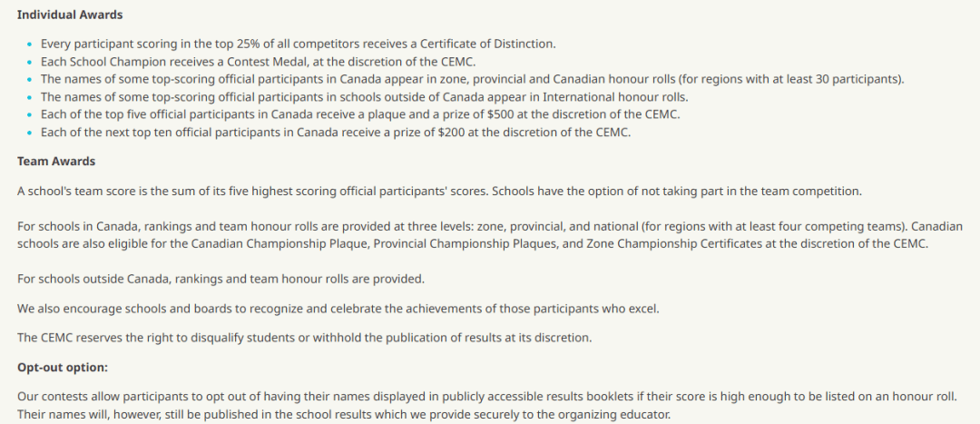Click the Individual Awards heading

pyautogui.click(x=70, y=15)
